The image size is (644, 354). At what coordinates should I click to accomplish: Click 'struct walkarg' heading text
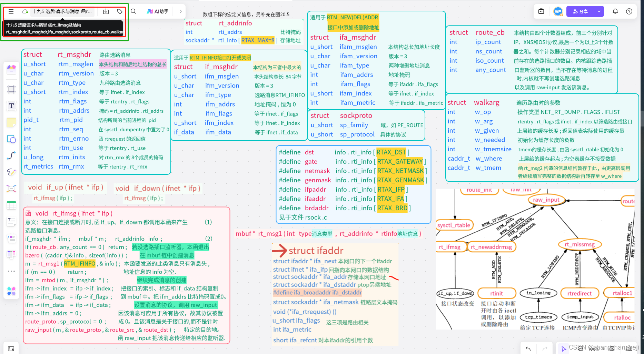click(473, 102)
